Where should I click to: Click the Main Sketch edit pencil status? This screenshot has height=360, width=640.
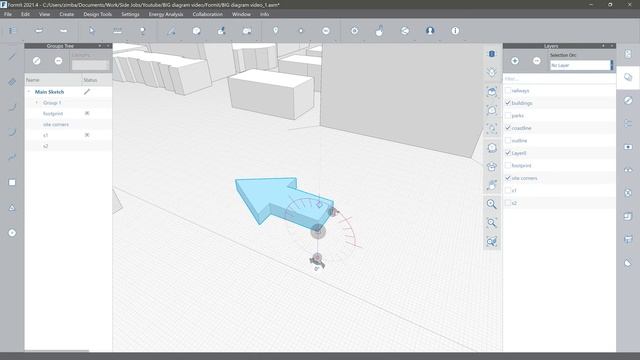(x=87, y=92)
